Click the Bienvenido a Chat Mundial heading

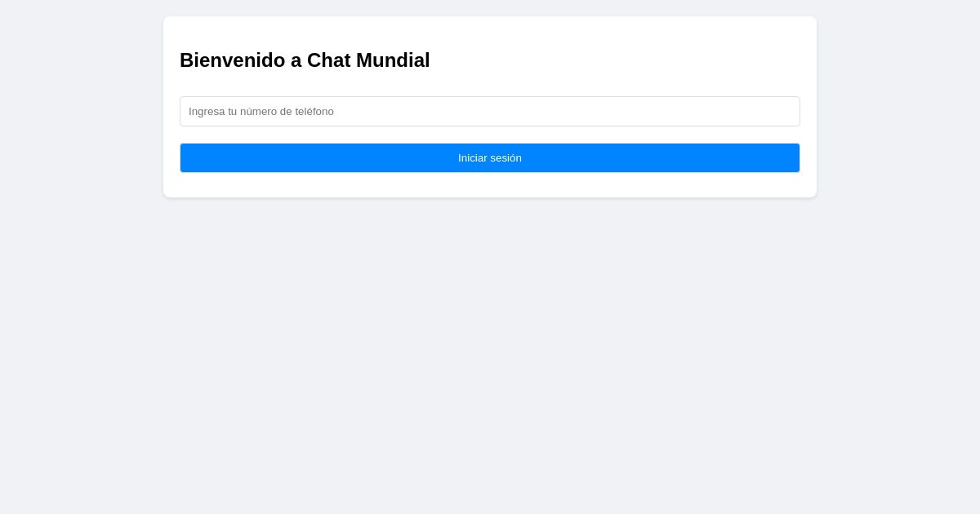pyautogui.click(x=305, y=60)
